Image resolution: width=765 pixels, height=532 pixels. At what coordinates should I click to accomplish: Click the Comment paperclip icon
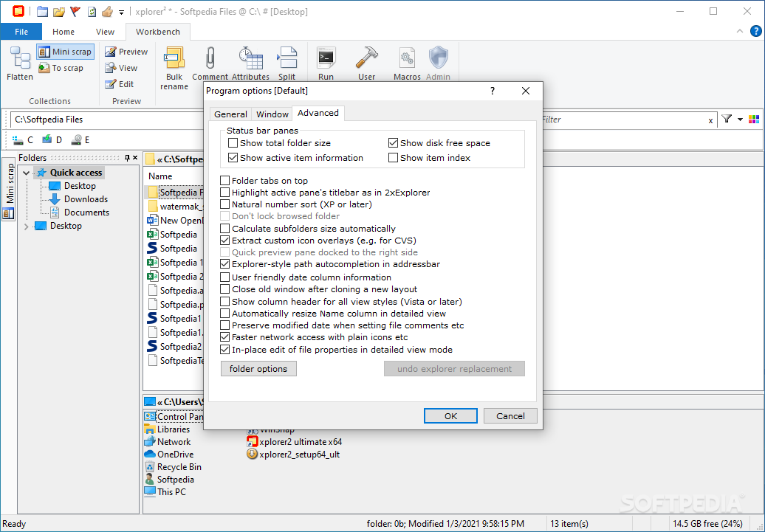coord(210,58)
